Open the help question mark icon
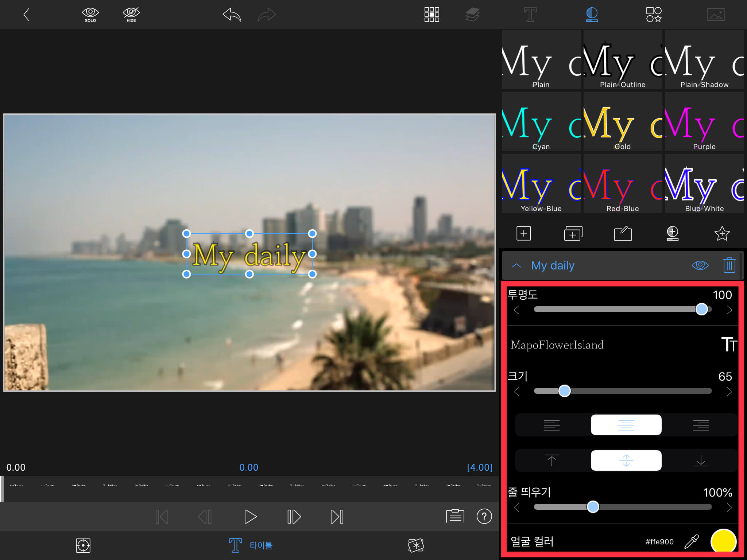Image resolution: width=747 pixels, height=560 pixels. pos(484,516)
